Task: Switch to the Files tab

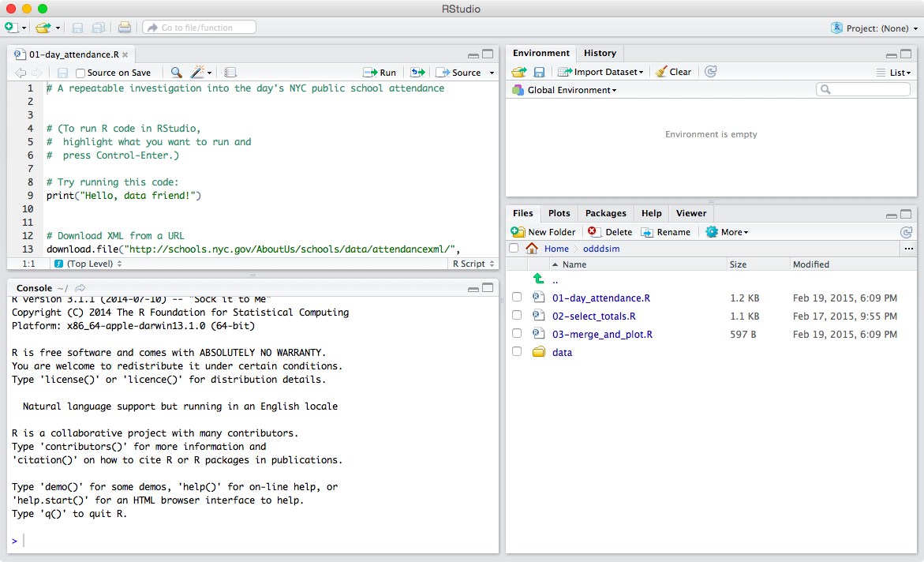Action: point(522,213)
